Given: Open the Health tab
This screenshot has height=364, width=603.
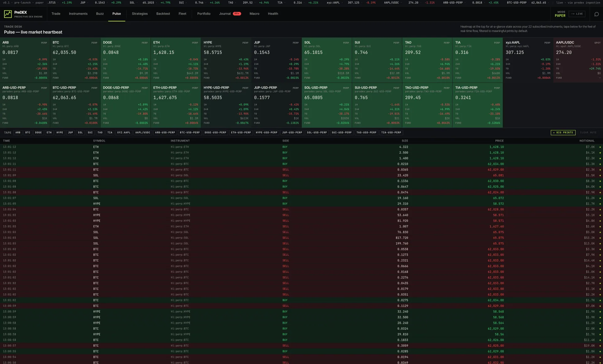Looking at the screenshot, I should click(x=273, y=14).
